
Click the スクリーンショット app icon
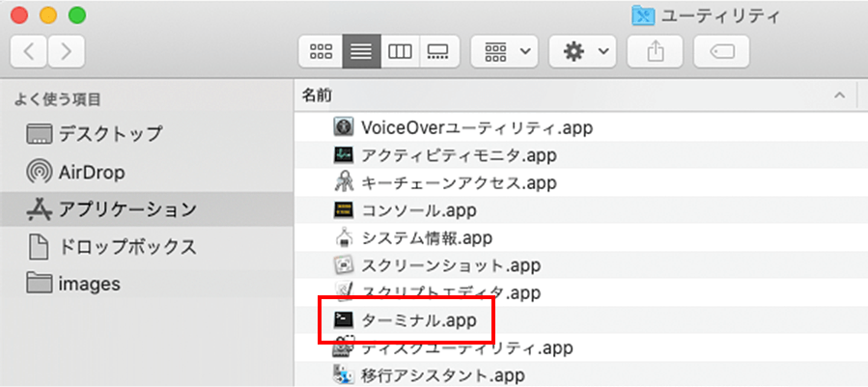[344, 264]
